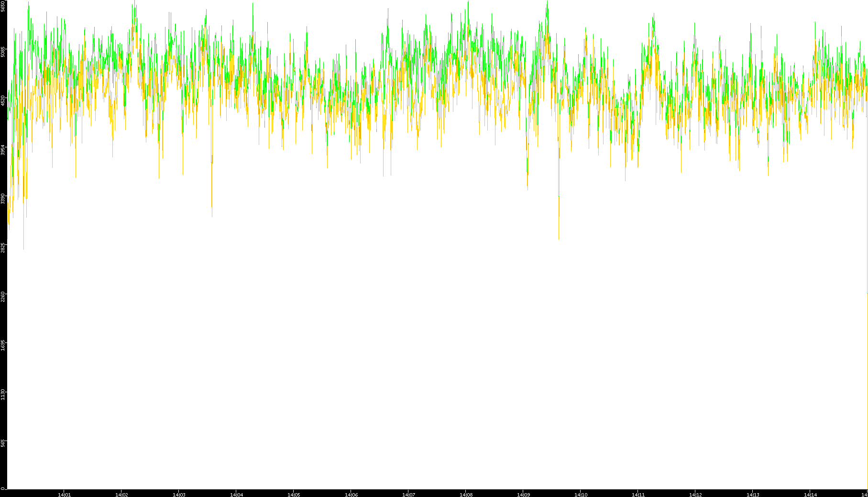
Task: Click the 3954 value on vertical axis
Action: (x=3, y=149)
